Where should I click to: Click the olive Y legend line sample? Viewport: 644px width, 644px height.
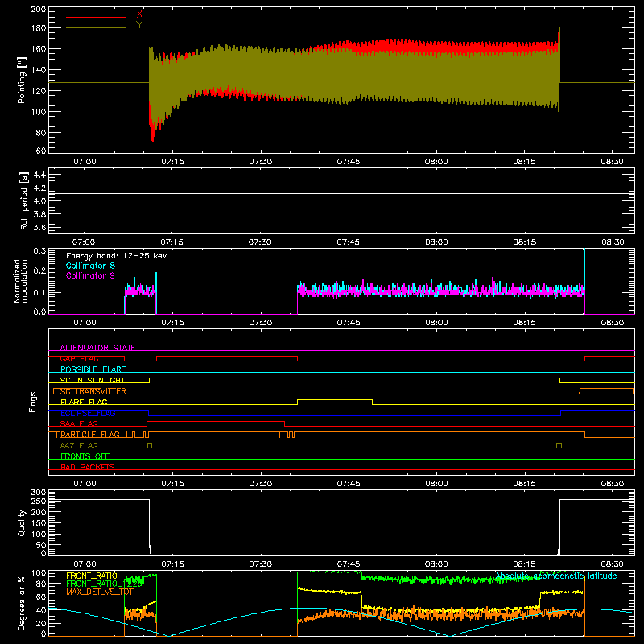[x=96, y=27]
